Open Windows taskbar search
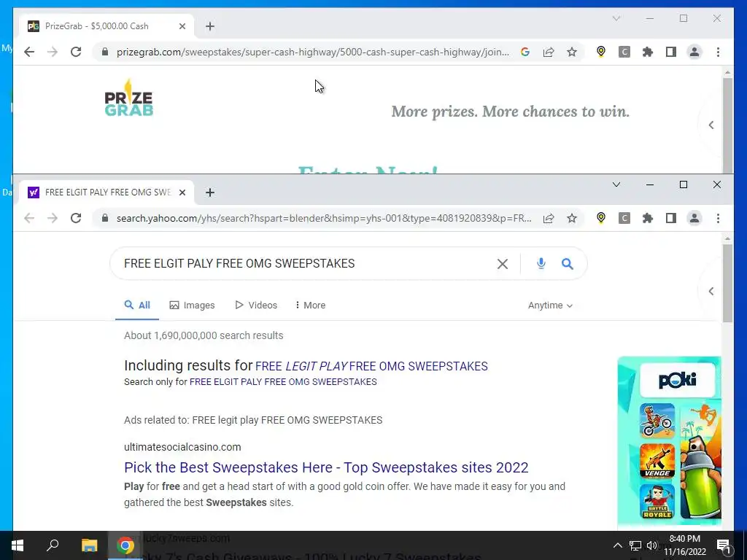 point(53,545)
